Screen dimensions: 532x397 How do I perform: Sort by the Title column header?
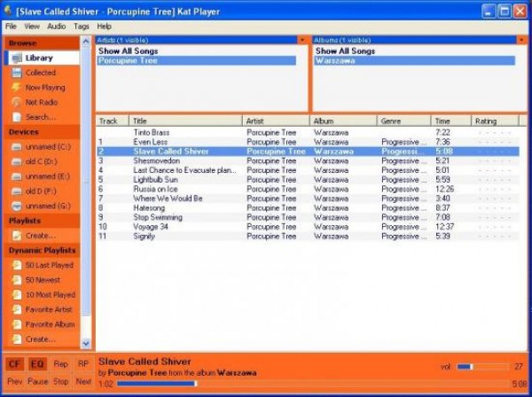[185, 121]
